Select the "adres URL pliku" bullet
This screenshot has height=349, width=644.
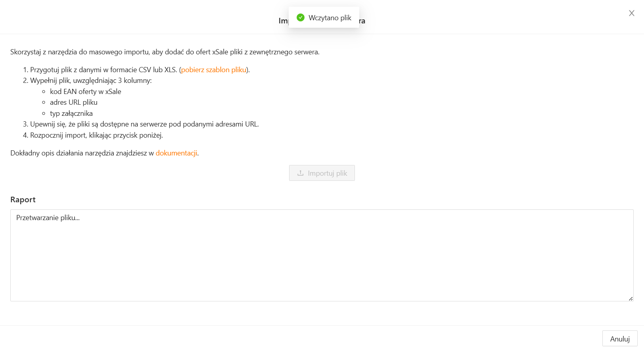(x=74, y=102)
